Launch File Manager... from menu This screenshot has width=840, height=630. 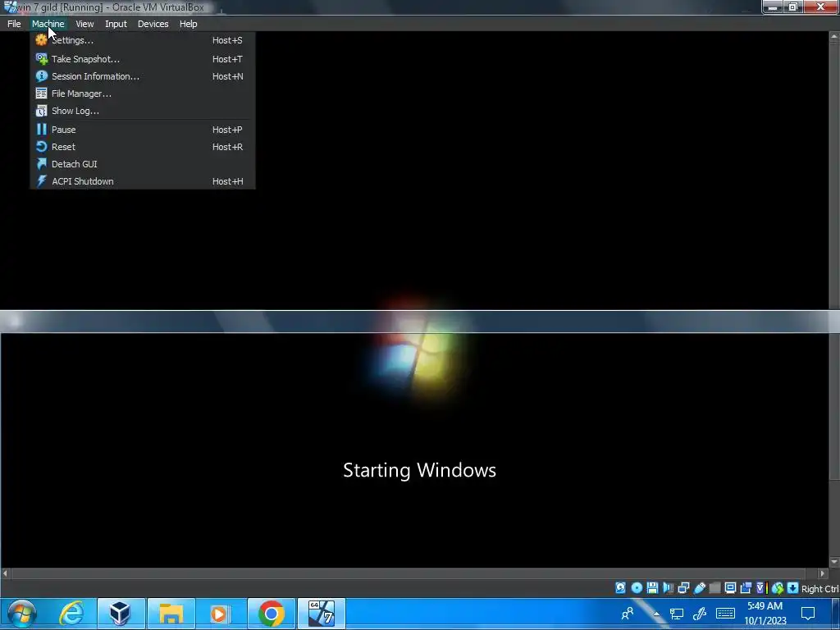click(142, 94)
